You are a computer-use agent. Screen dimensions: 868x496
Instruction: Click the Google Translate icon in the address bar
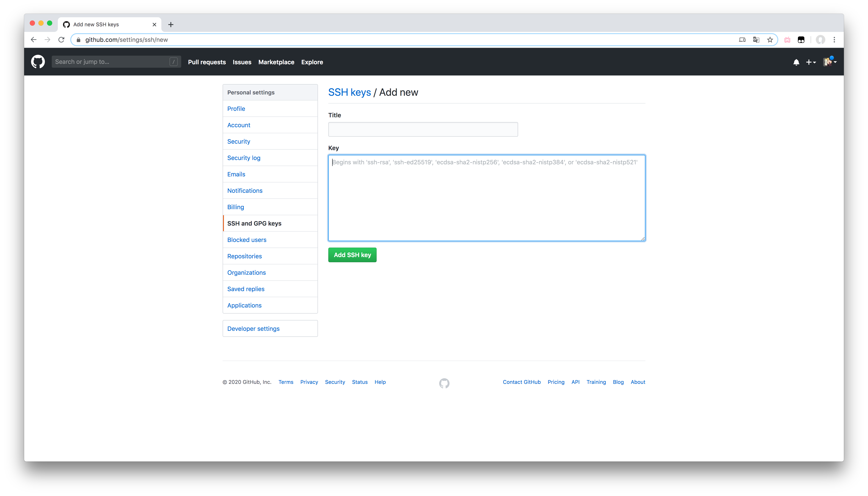point(756,40)
